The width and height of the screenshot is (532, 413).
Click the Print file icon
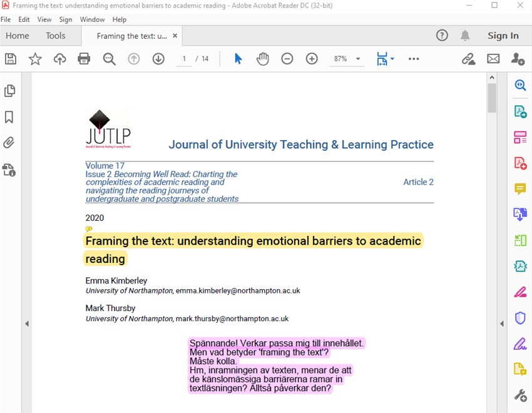click(84, 59)
